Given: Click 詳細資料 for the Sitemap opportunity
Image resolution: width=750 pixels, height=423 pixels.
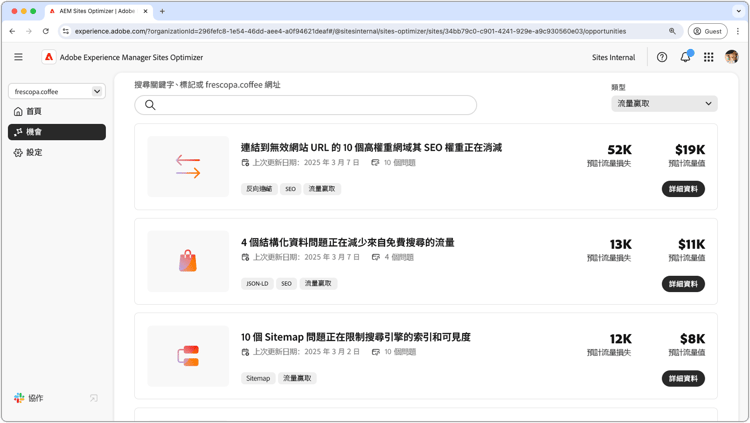Looking at the screenshot, I should [x=683, y=378].
